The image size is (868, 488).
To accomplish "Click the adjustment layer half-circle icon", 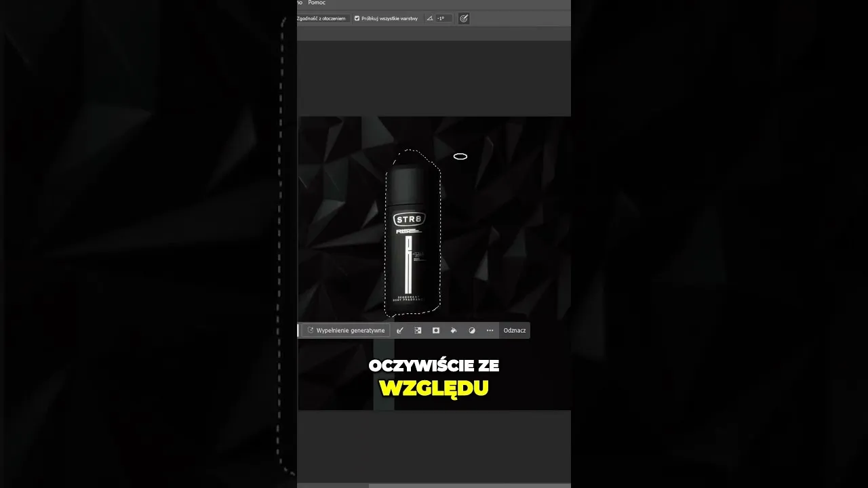I will 472,331.
